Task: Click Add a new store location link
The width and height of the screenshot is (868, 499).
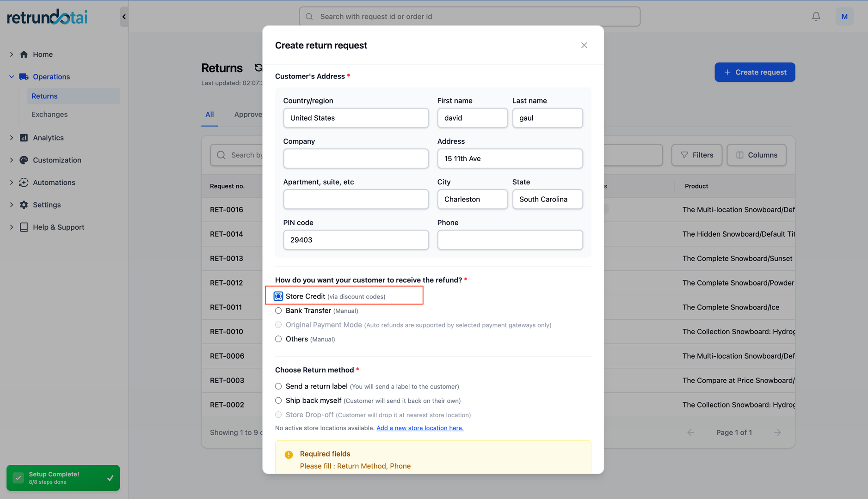Action: 419,428
